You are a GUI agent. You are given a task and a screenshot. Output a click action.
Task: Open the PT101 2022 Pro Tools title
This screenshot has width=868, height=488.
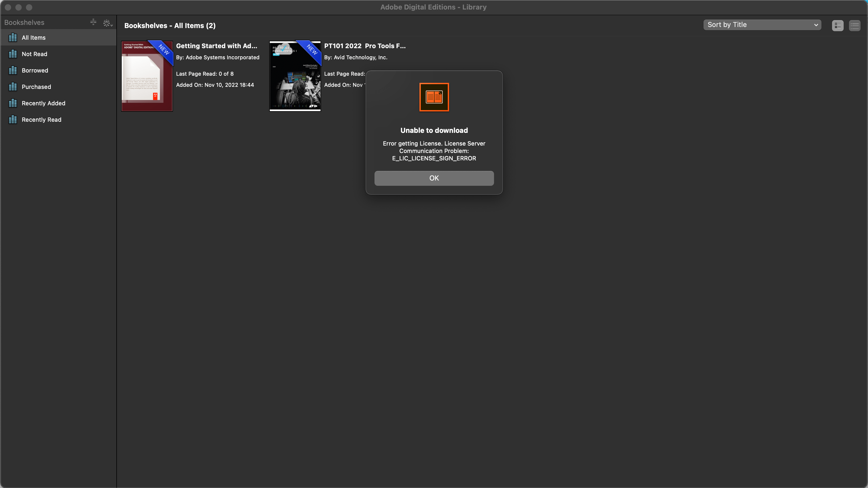click(365, 46)
